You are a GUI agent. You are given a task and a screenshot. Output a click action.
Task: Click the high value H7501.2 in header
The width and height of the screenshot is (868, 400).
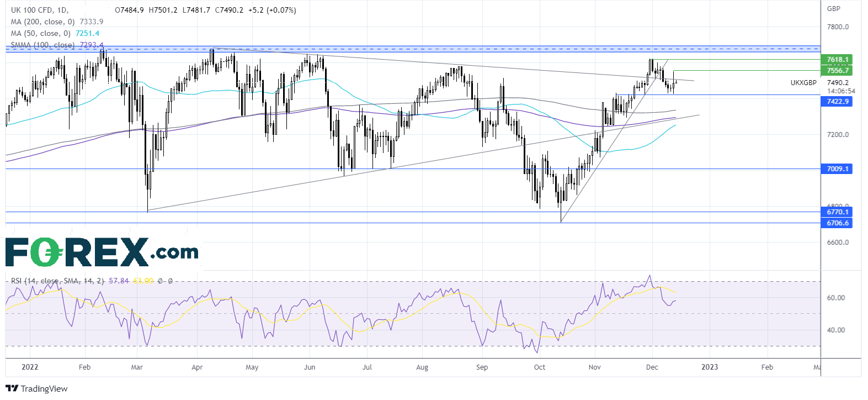(x=163, y=10)
